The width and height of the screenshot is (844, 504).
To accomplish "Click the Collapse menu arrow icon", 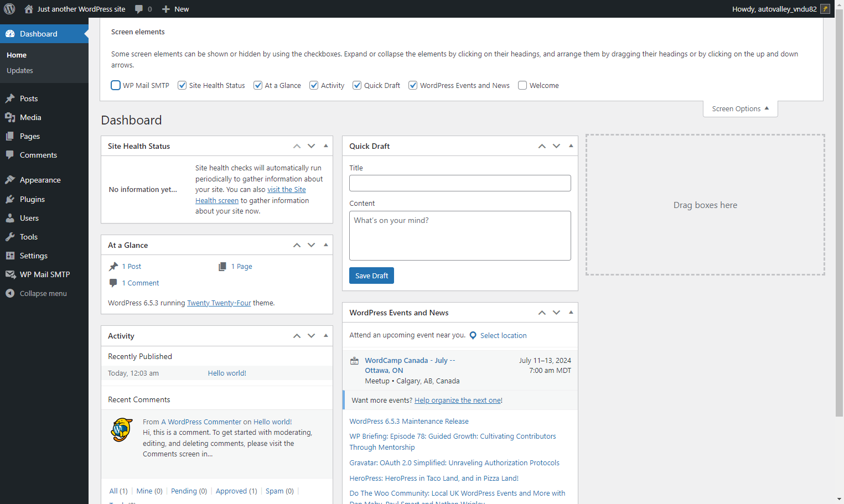I will coord(10,293).
